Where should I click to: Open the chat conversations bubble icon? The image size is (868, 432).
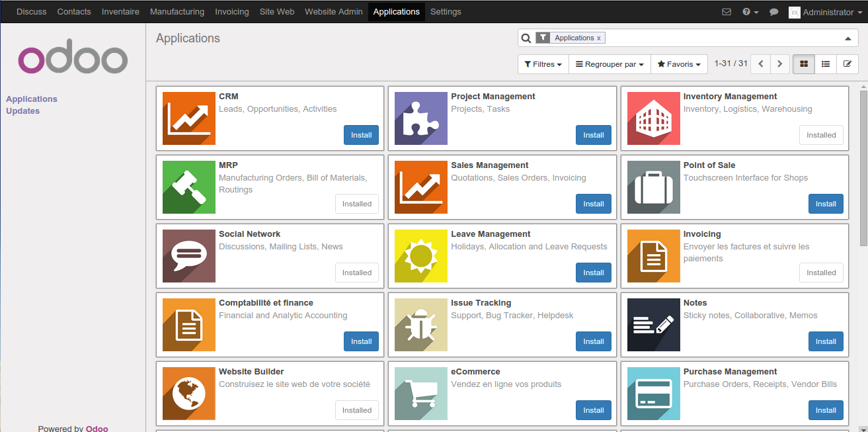pos(774,12)
